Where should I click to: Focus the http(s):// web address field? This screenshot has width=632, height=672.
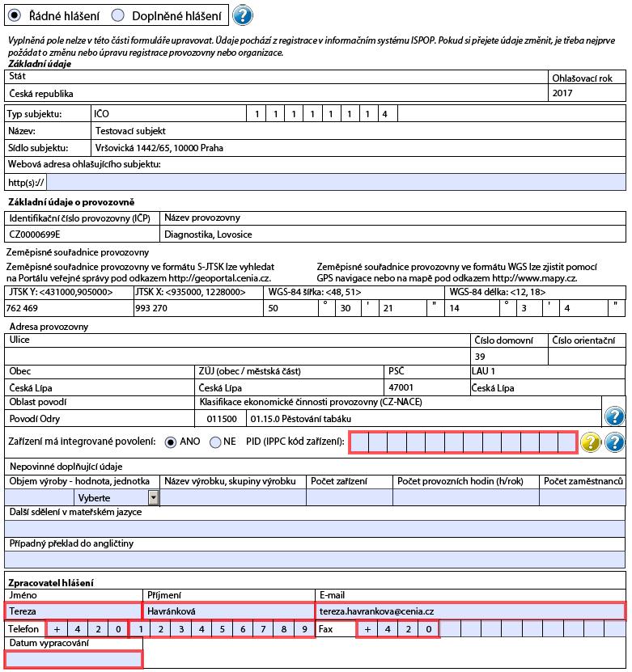pos(336,182)
